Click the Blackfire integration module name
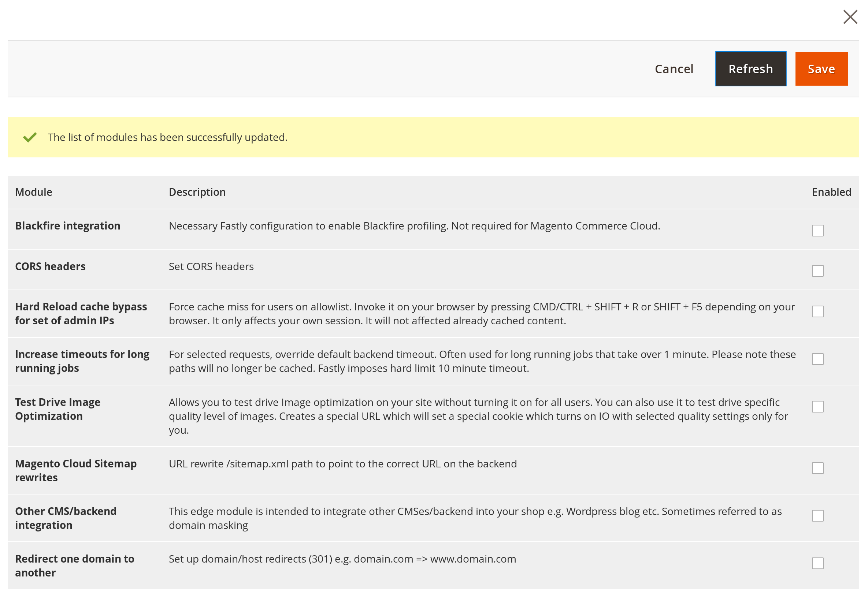 pyautogui.click(x=68, y=226)
